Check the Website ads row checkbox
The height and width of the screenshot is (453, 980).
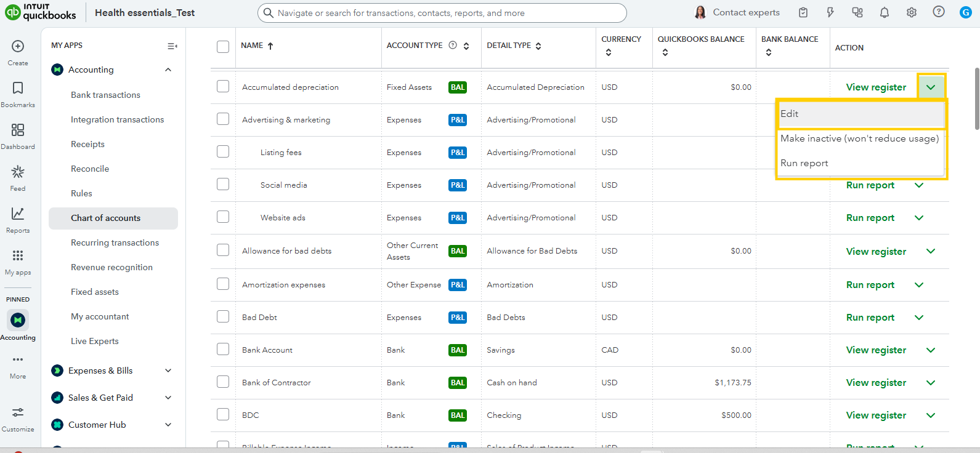pyautogui.click(x=223, y=217)
